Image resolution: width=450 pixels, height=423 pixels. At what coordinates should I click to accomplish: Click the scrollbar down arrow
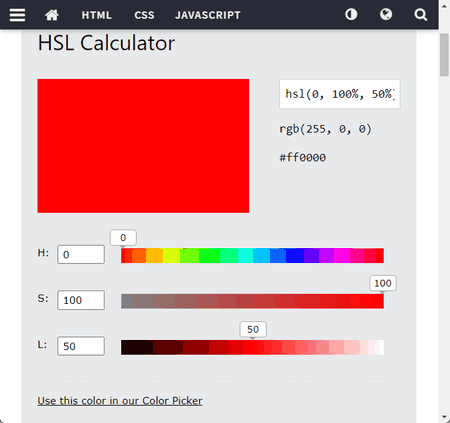[x=444, y=417]
